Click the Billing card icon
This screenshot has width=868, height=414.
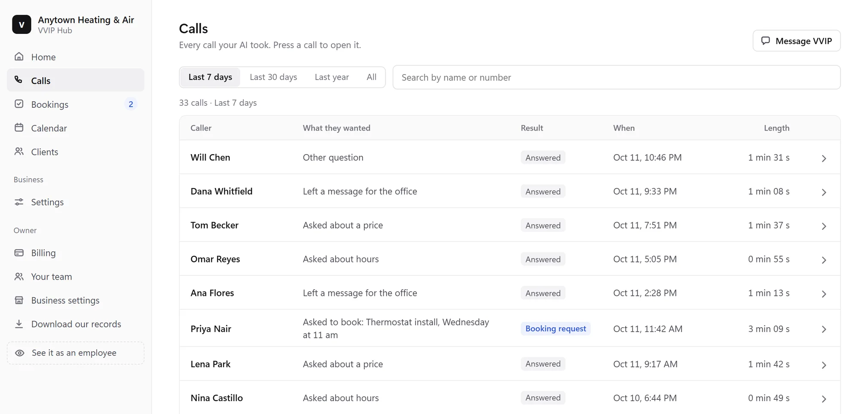click(x=19, y=253)
